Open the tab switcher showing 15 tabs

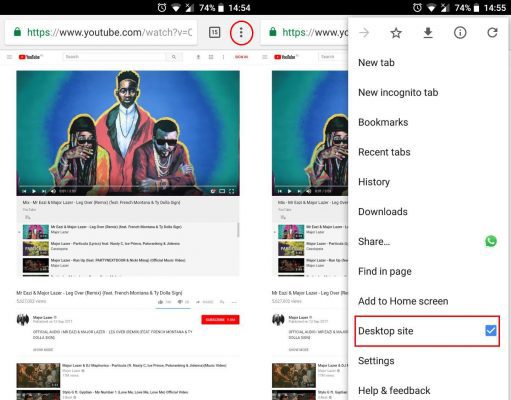click(214, 32)
